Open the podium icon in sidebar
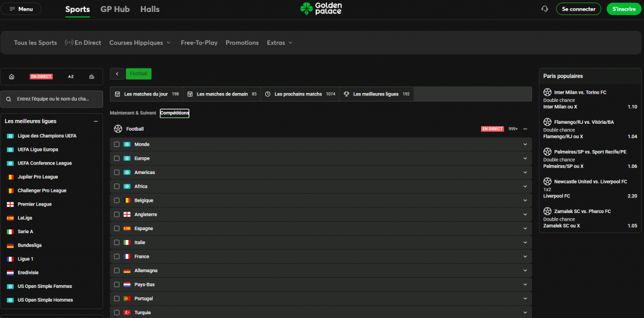This screenshot has height=318, width=644. pos(92,77)
